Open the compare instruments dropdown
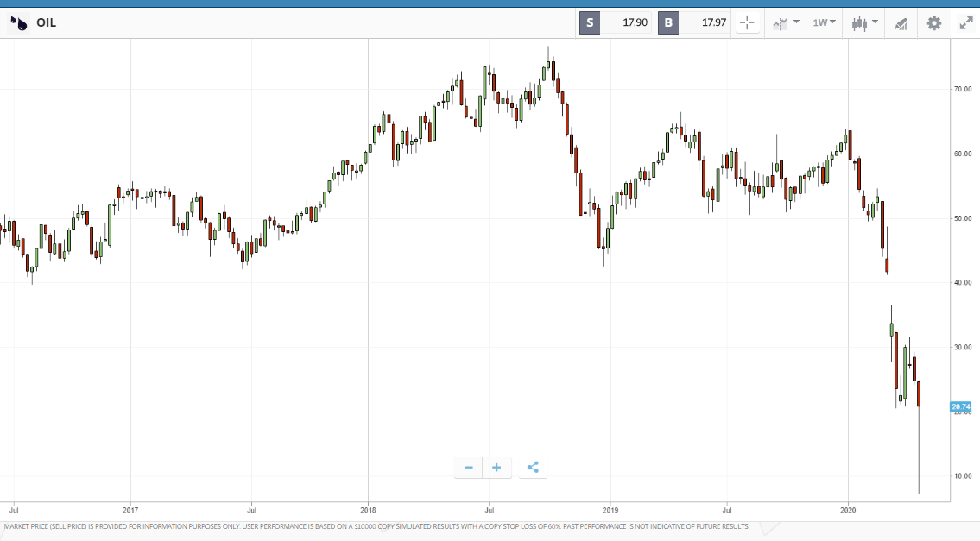Viewport: 980px width, 541px height. 786,23
